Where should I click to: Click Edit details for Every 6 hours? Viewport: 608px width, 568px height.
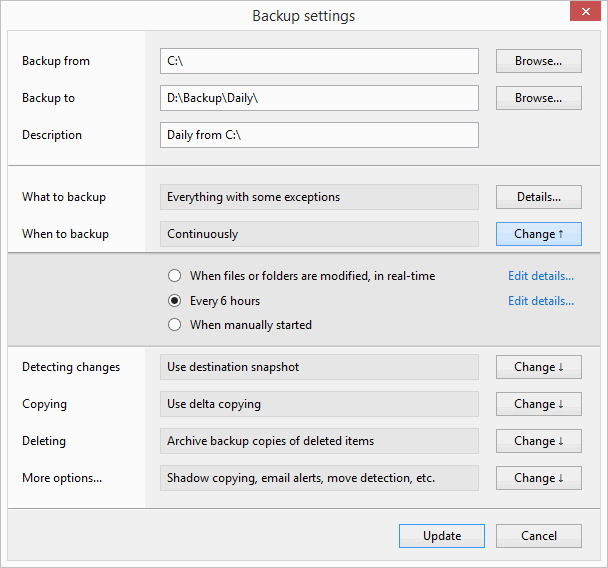point(541,301)
